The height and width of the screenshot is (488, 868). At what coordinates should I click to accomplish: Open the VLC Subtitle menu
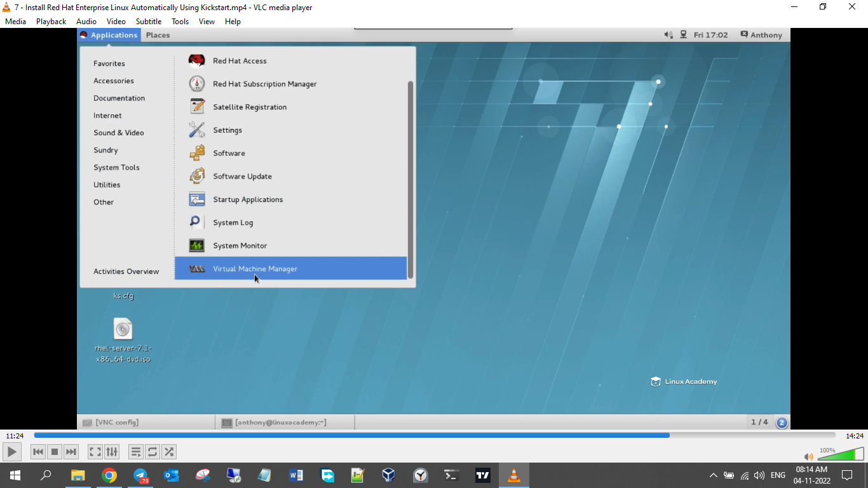click(149, 21)
